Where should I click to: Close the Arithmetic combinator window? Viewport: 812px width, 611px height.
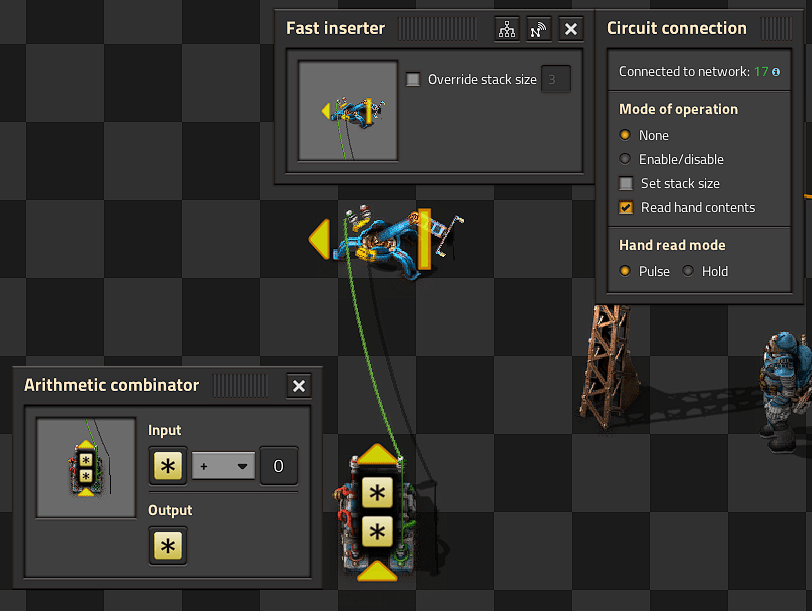pos(299,386)
